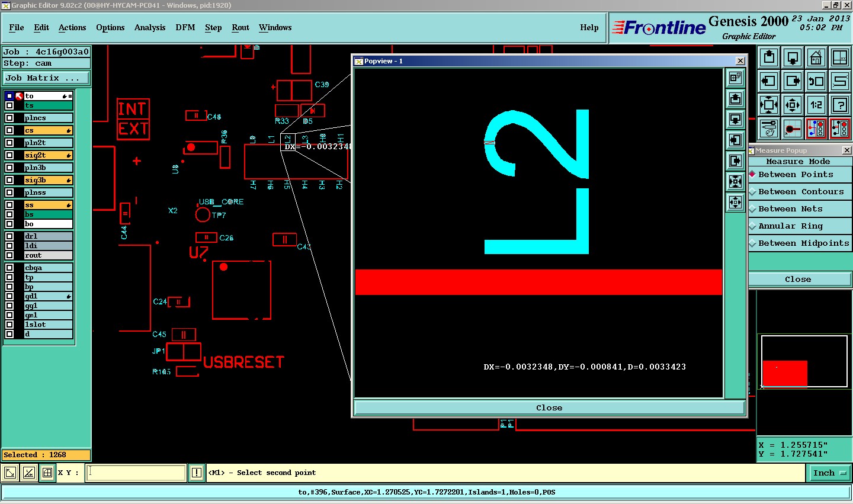Select Between Nets measure mode
853x504 pixels.
click(800, 209)
